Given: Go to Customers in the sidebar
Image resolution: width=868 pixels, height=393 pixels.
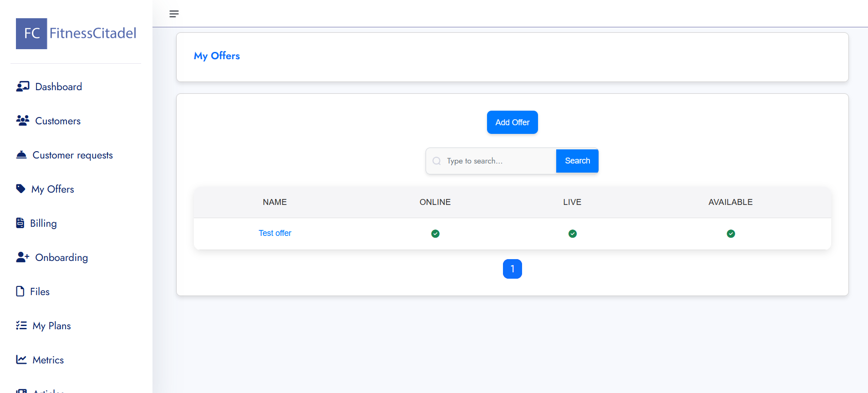Looking at the screenshot, I should pyautogui.click(x=58, y=121).
